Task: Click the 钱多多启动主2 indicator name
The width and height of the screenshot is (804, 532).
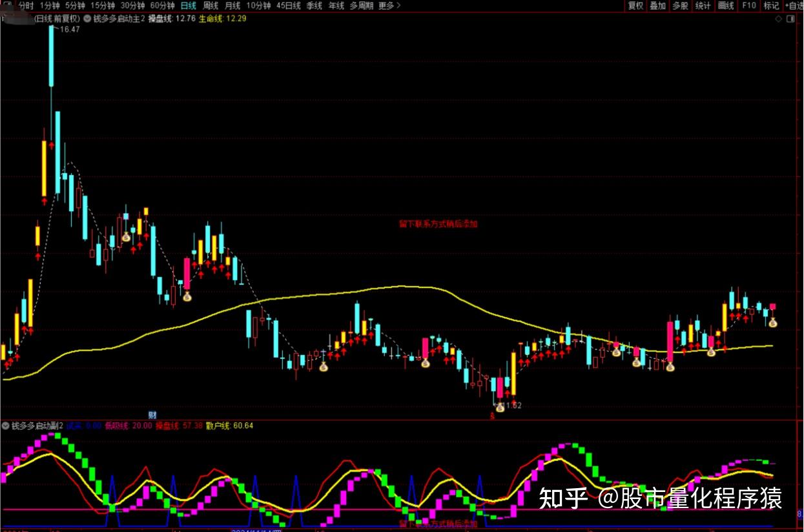Action: point(119,19)
